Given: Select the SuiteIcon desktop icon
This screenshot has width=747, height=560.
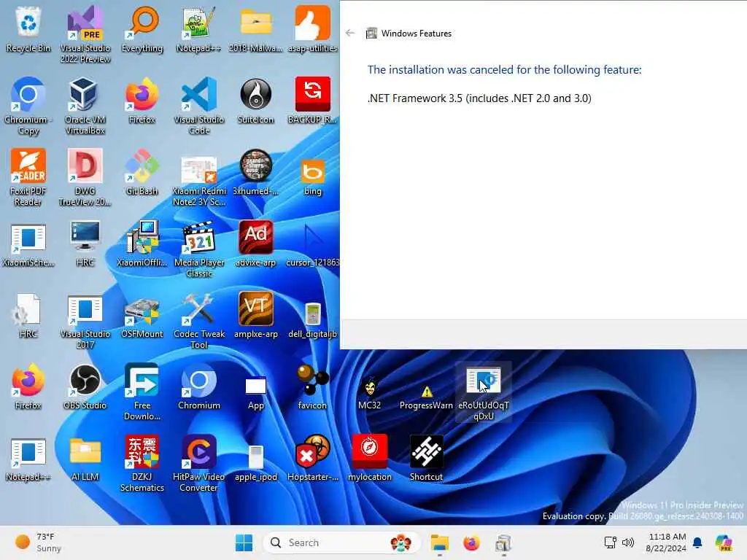Looking at the screenshot, I should pos(256,101).
